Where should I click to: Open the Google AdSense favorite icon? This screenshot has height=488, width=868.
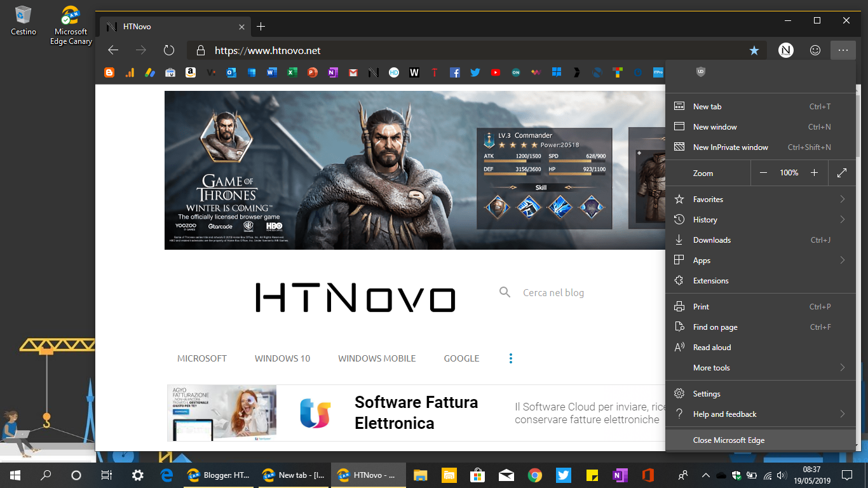point(150,73)
